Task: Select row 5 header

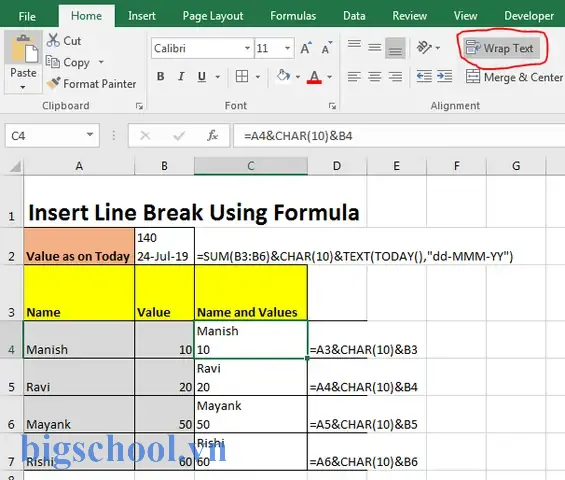Action: [12, 377]
